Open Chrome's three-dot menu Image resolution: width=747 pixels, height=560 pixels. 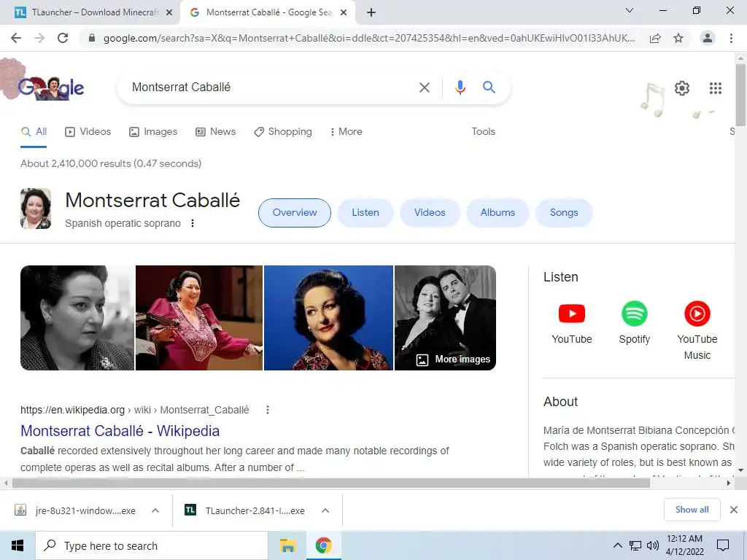pos(731,38)
